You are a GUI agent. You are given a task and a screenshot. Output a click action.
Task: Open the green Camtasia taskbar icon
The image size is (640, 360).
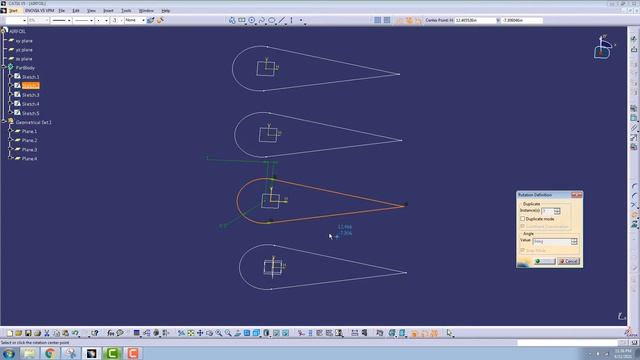pyautogui.click(x=112, y=353)
